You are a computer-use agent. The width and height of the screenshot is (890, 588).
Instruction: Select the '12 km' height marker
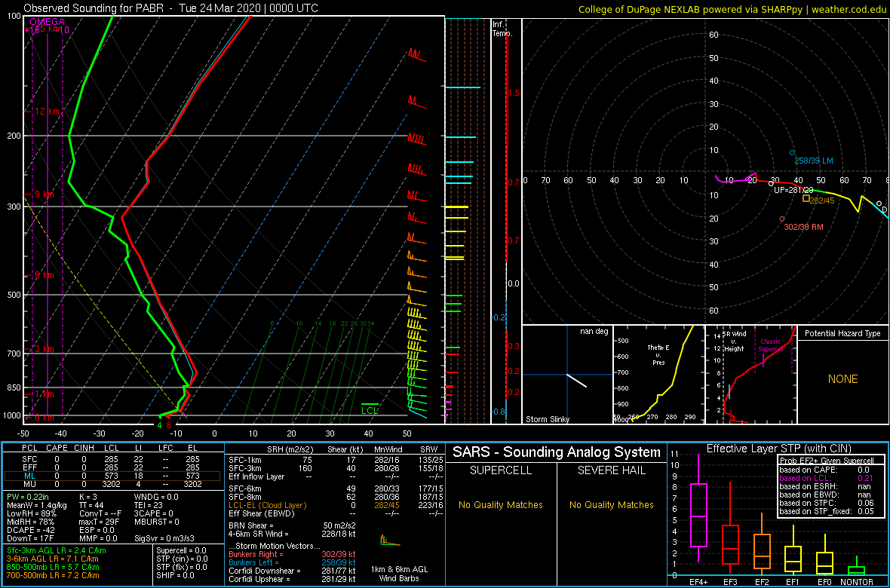[47, 112]
